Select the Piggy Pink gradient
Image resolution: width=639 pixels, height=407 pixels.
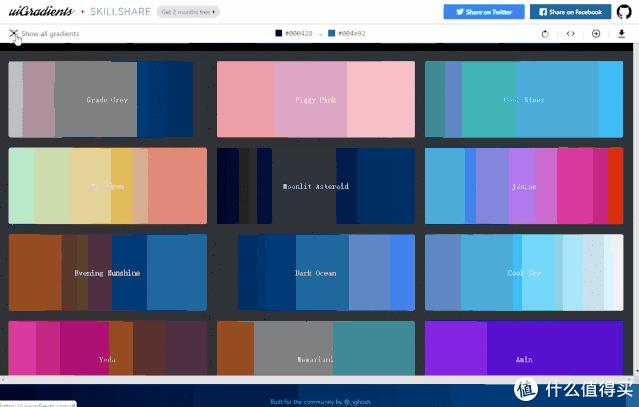point(315,100)
